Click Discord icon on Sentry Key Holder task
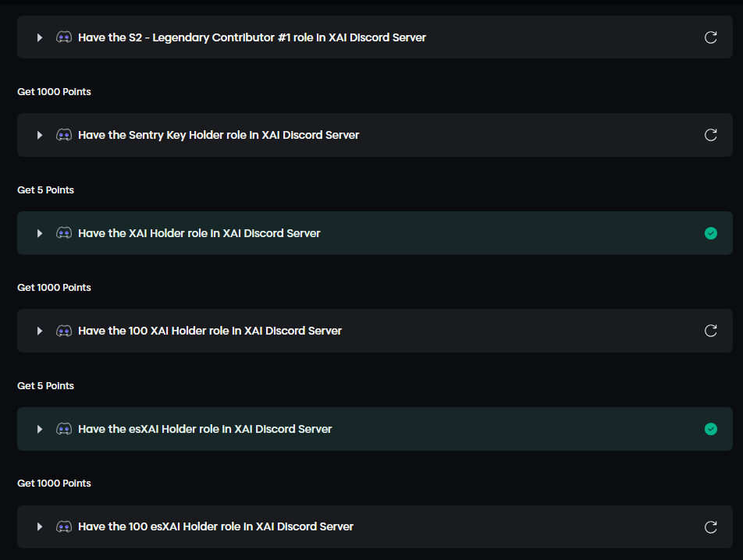 (64, 135)
